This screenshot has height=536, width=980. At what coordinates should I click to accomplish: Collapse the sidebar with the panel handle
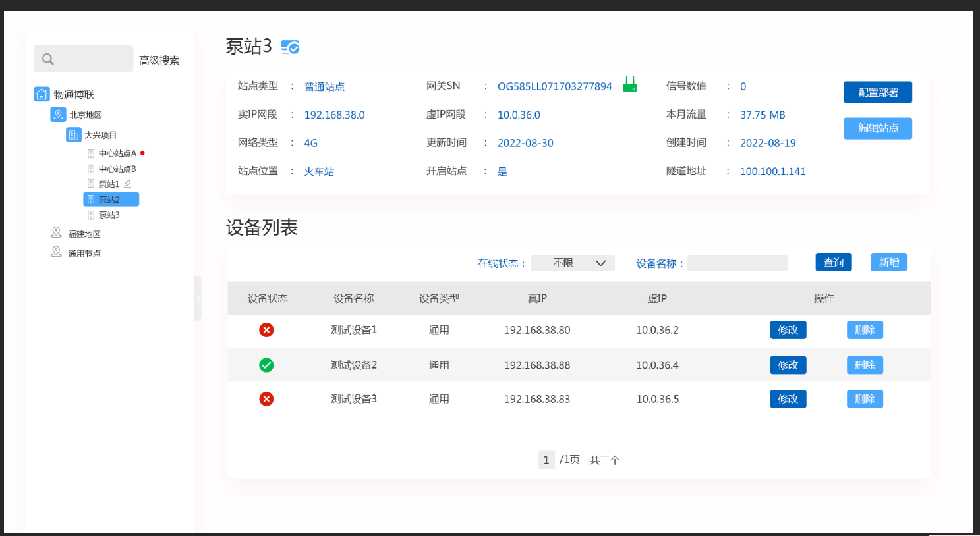click(198, 298)
